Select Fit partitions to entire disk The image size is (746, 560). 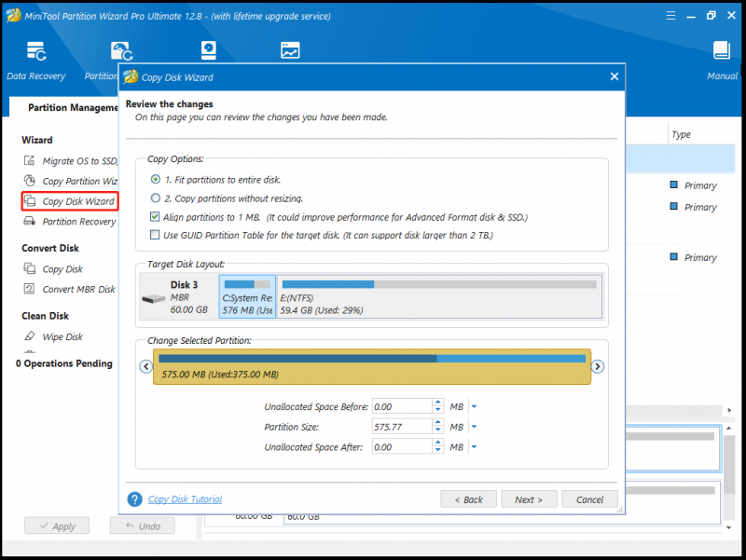156,179
